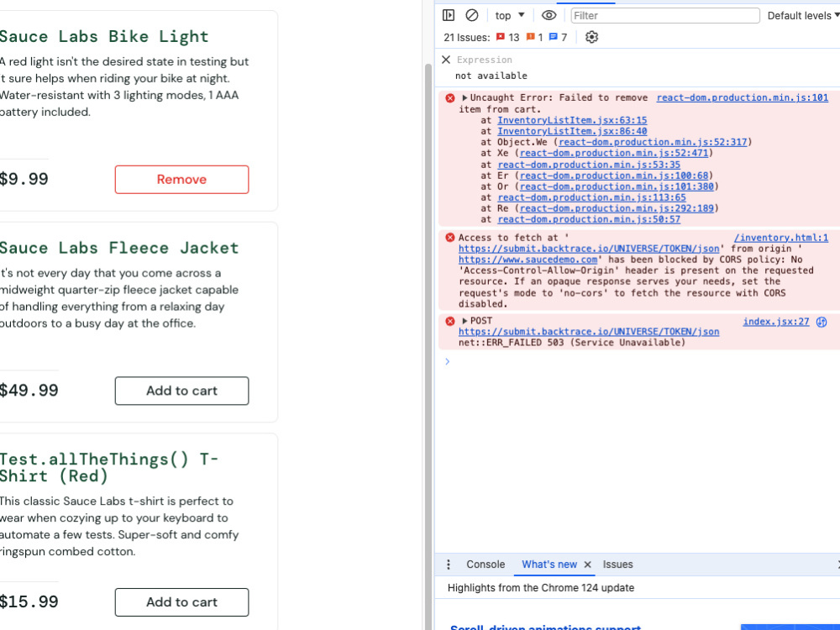Switch to the Console drawer tab
The width and height of the screenshot is (840, 630).
click(x=486, y=564)
